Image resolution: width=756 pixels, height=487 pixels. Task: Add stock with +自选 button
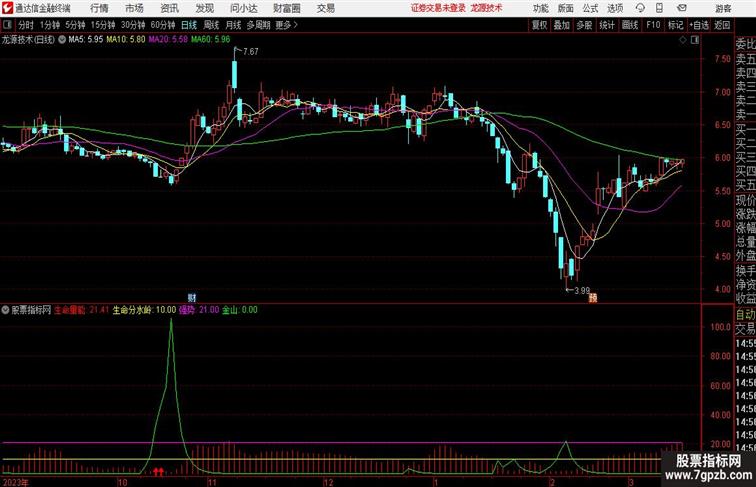click(x=699, y=25)
